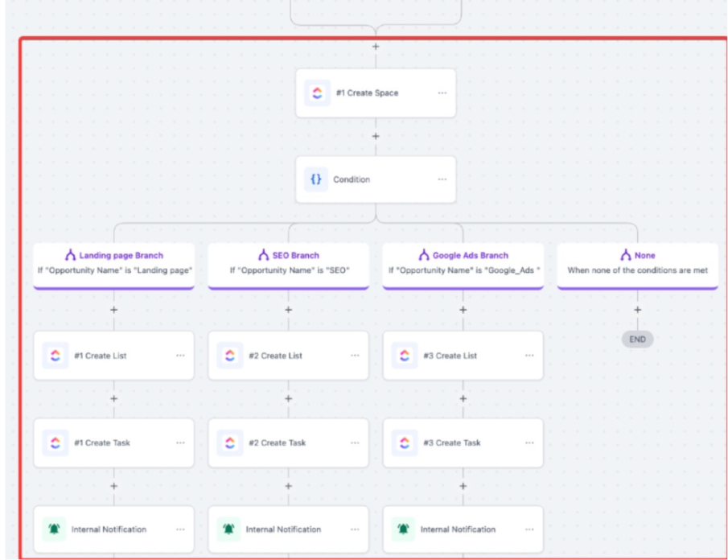This screenshot has width=728, height=560.
Task: Open the three-dot menu on #1 Create Space
Action: coord(442,93)
